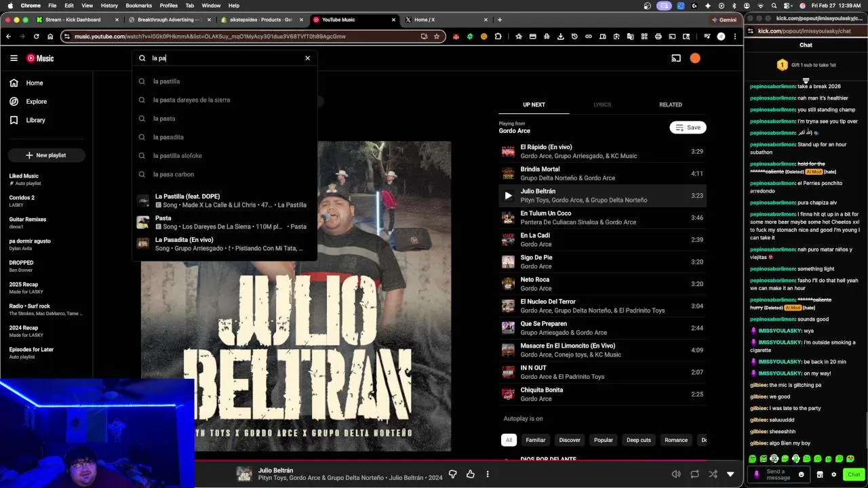Image resolution: width=868 pixels, height=488 pixels.
Task: Choose the "la pasa carbon" search suggestion
Action: (x=224, y=174)
